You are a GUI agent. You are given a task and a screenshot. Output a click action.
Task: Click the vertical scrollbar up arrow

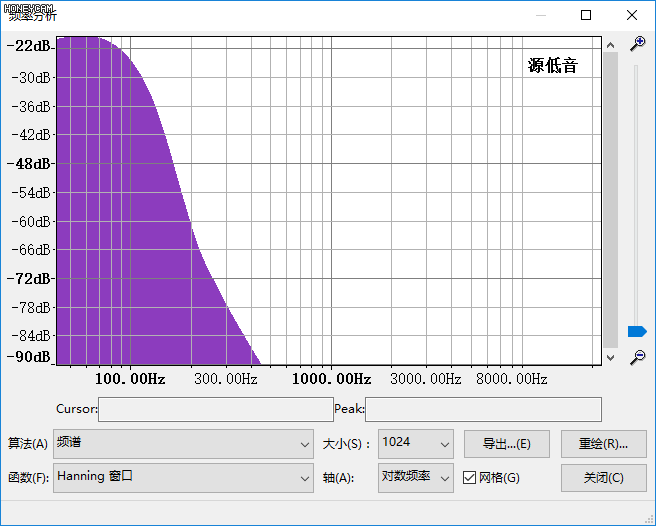pyautogui.click(x=610, y=45)
